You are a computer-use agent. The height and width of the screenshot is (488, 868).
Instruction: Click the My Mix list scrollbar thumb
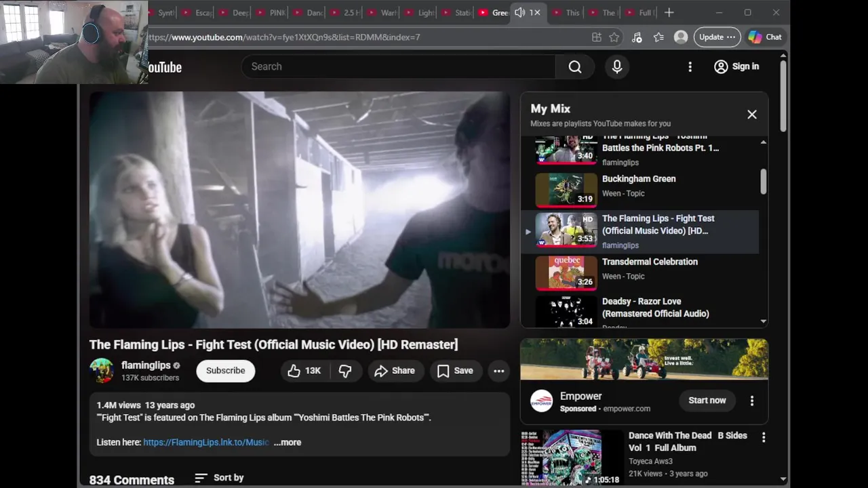point(764,181)
